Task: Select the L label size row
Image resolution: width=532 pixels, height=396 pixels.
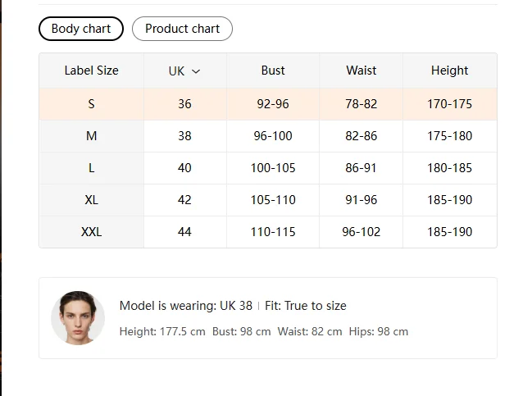Action: (x=91, y=168)
